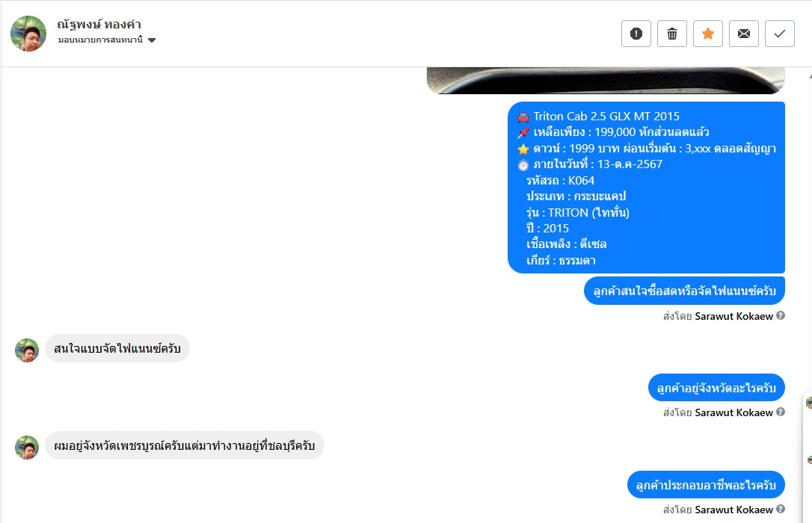
Task: Mark conversation unread with envelope icon
Action: (744, 34)
